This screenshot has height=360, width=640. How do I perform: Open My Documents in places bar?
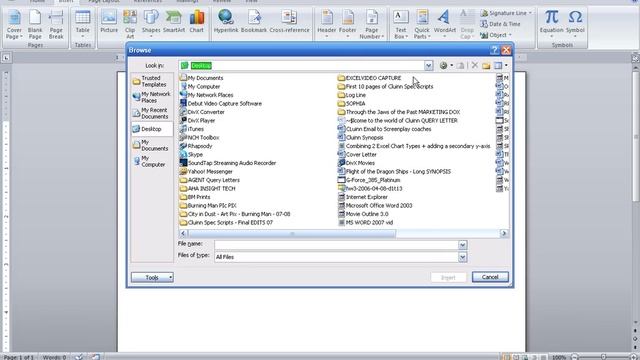[152, 145]
